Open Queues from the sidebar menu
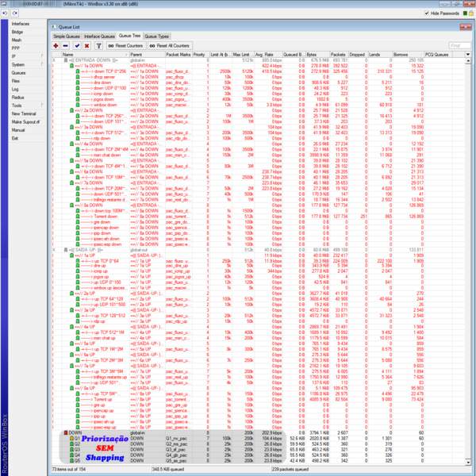This screenshot has height=476, width=476. [18, 73]
